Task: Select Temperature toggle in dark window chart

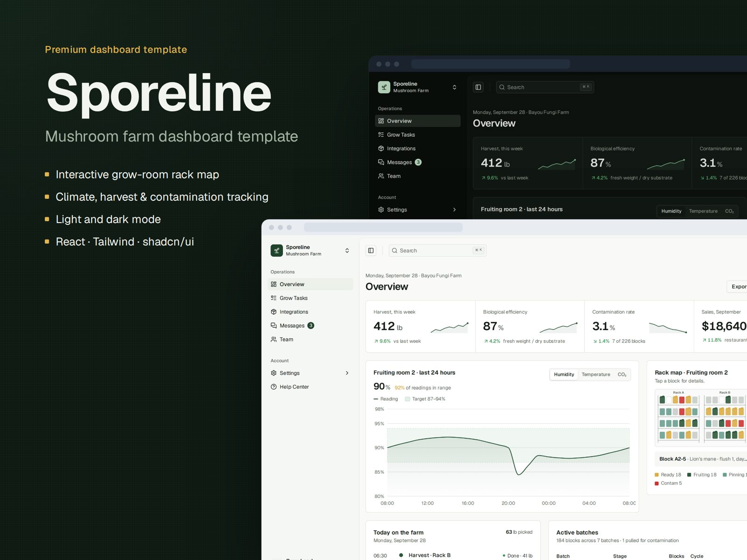Action: (703, 211)
